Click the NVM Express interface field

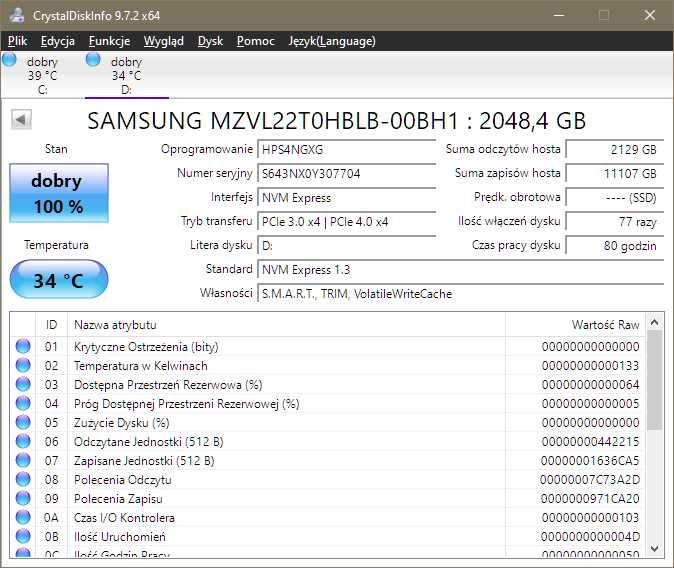pos(346,198)
